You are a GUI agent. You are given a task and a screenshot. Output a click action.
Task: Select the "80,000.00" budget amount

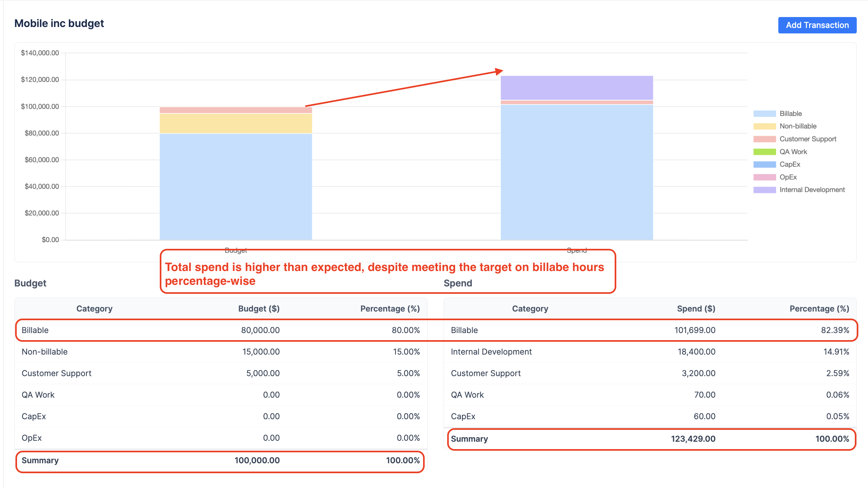[x=260, y=330]
